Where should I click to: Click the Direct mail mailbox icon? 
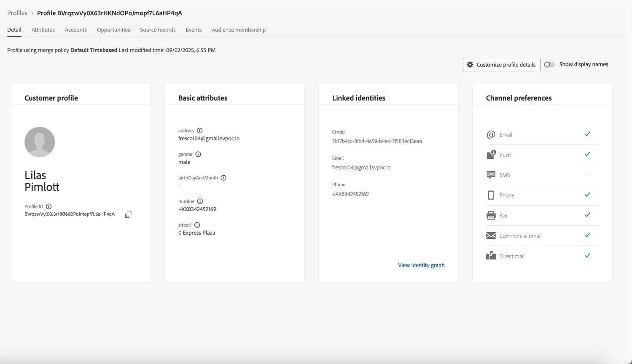491,256
